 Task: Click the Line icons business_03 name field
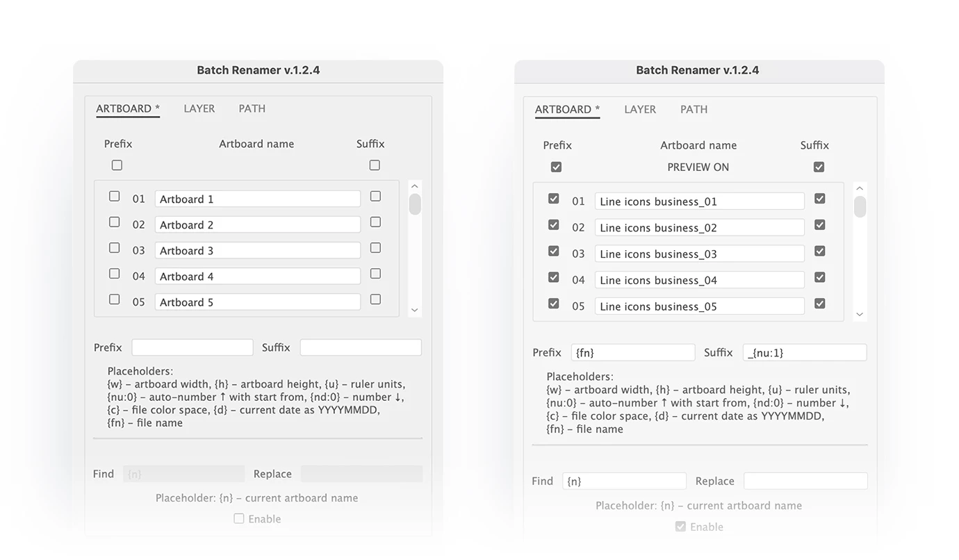pos(700,254)
